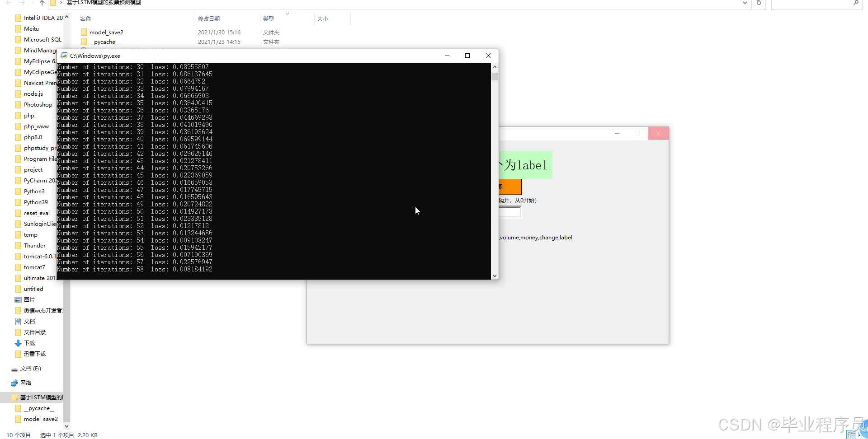This screenshot has width=868, height=439.
Task: Open the 文档 (E:) drive in sidebar
Action: tap(26, 369)
